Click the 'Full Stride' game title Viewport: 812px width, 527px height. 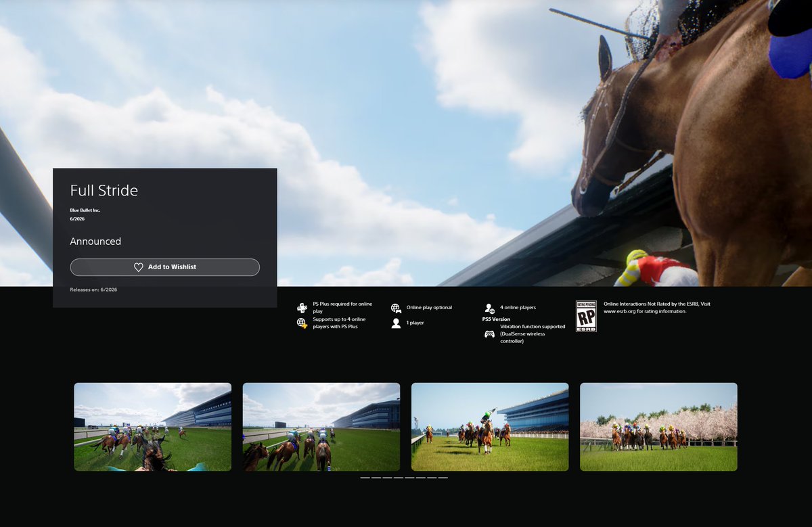tap(104, 191)
